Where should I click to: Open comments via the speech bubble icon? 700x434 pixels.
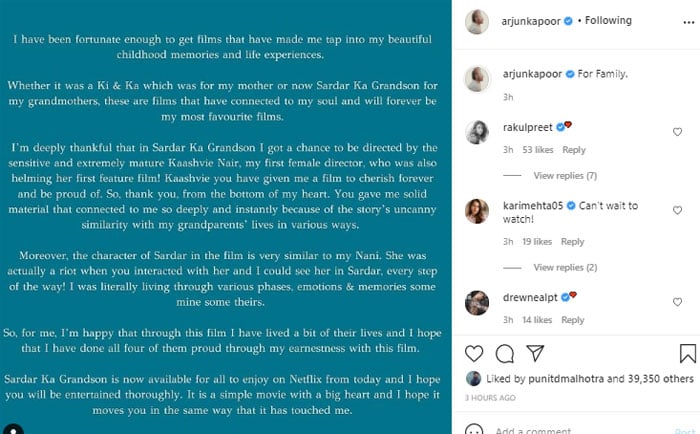(503, 353)
